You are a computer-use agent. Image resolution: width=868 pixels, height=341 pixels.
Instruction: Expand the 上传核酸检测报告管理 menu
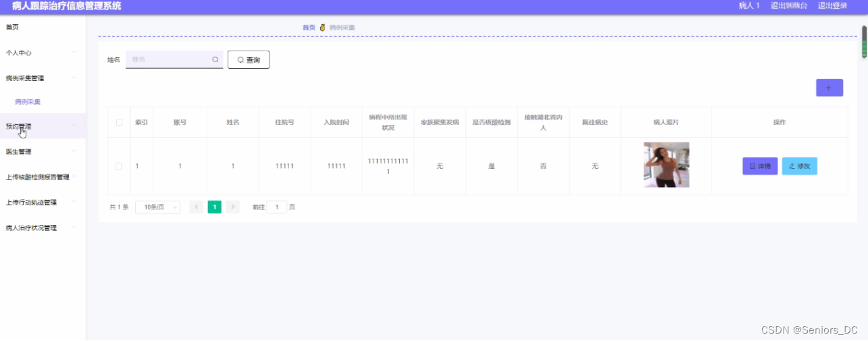(x=43, y=177)
